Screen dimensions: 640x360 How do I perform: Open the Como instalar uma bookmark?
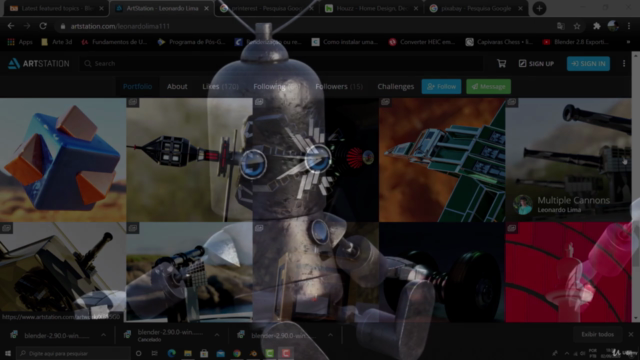pos(344,42)
